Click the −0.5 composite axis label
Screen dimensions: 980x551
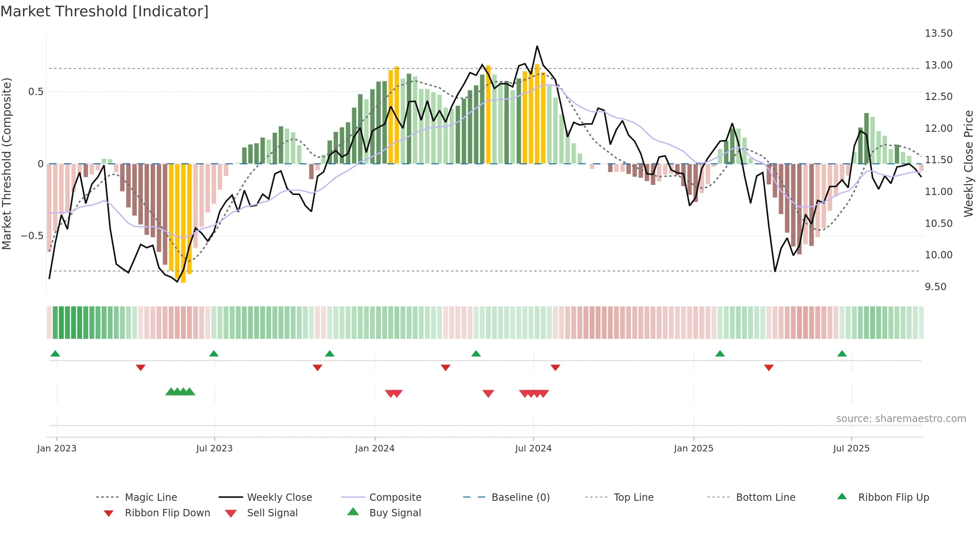(x=32, y=236)
